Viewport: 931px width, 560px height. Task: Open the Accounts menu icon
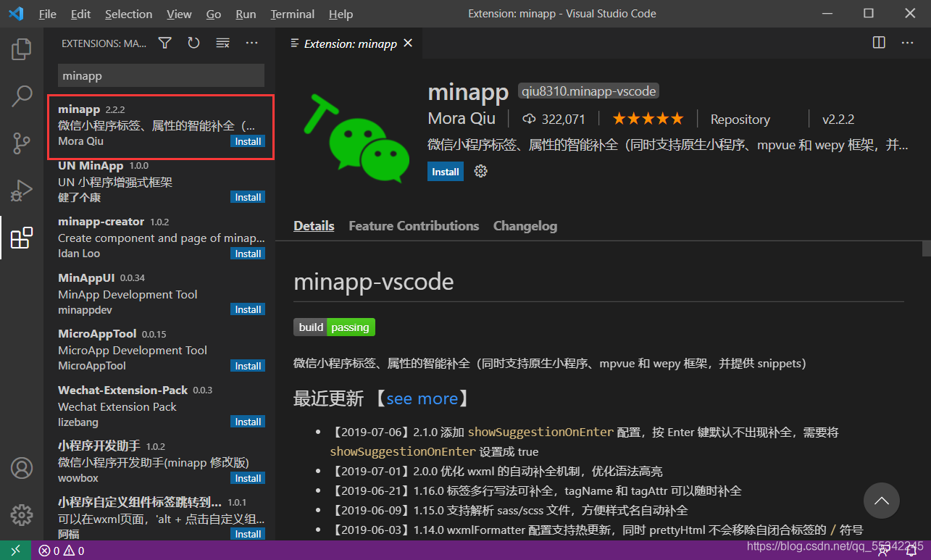point(22,468)
